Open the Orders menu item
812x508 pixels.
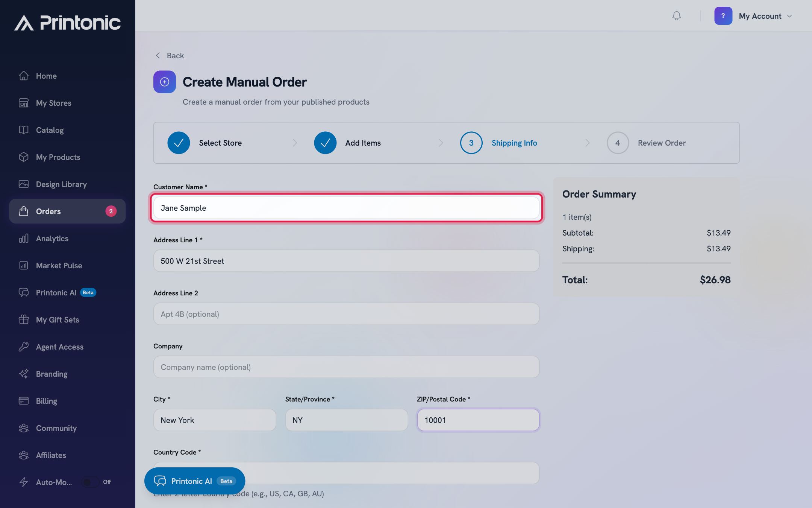click(x=67, y=211)
